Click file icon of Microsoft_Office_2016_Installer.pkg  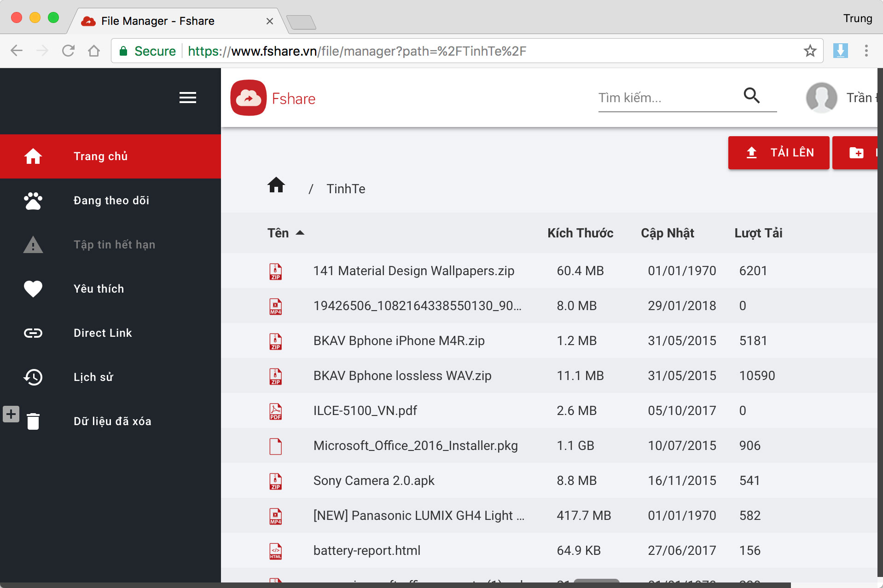(276, 446)
